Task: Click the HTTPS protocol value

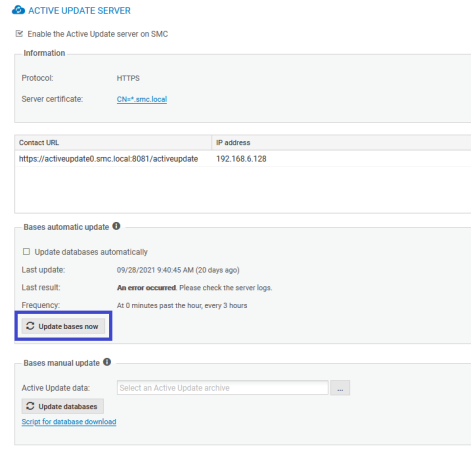Action: tap(128, 78)
